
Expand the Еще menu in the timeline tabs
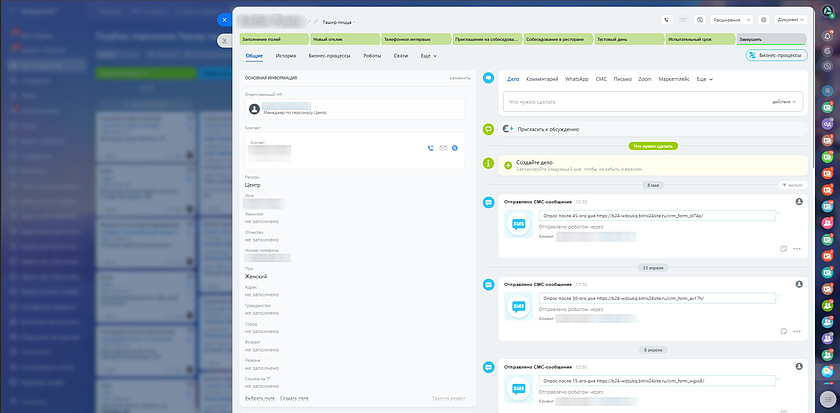coord(704,78)
